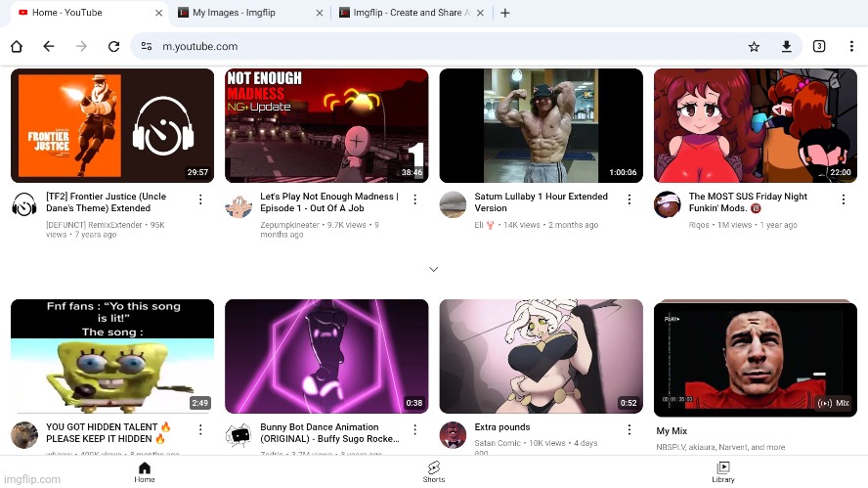
Task: Open channel avatar beside YOU GOT HIDDEN TALENT
Action: [x=24, y=435]
